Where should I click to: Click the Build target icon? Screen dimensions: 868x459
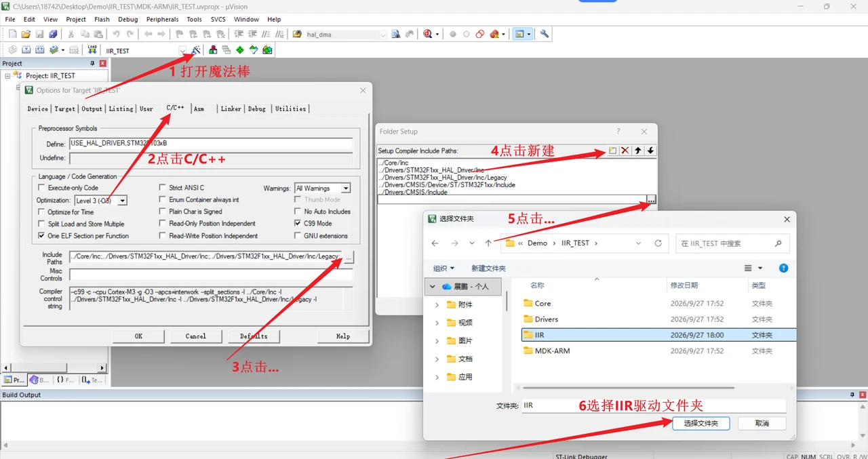point(26,50)
